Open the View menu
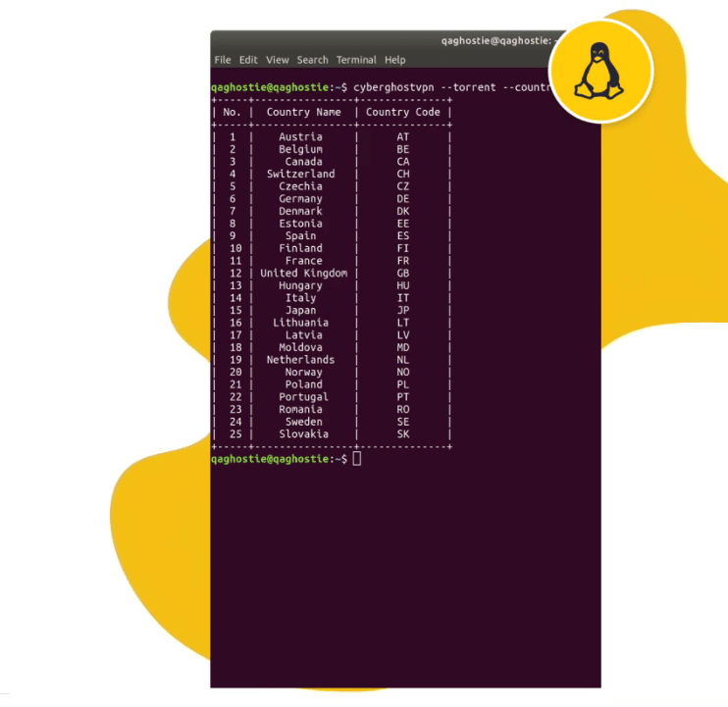Screen dimensions: 728x707 (x=278, y=60)
